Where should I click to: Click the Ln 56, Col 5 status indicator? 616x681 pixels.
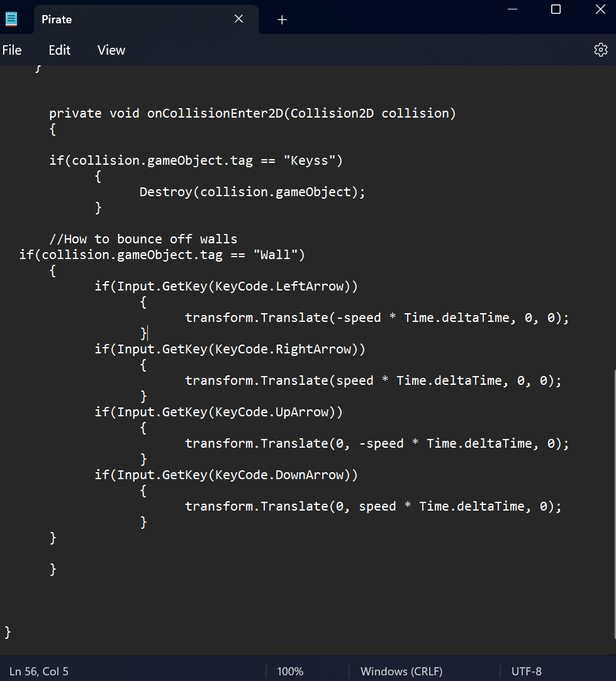38,672
